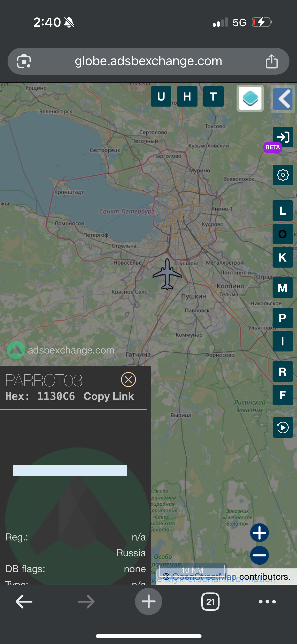
Task: Zoom out with the minus button
Action: click(x=259, y=555)
